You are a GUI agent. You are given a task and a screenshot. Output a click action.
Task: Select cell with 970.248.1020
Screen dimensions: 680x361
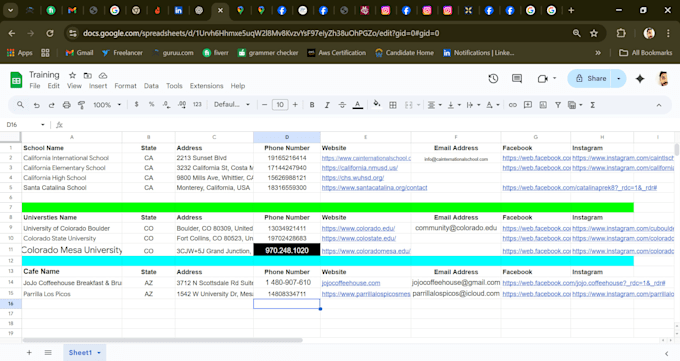click(x=287, y=250)
